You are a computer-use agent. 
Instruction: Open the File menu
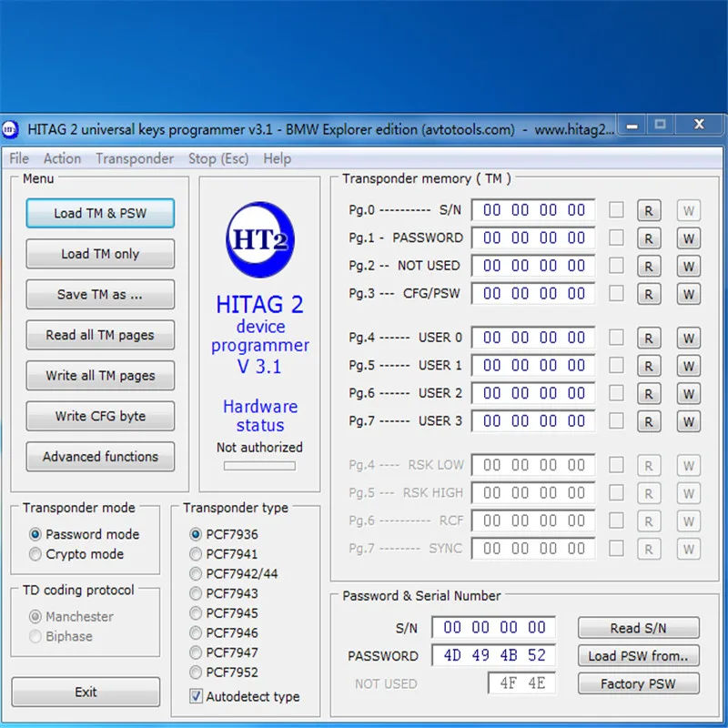coord(19,158)
